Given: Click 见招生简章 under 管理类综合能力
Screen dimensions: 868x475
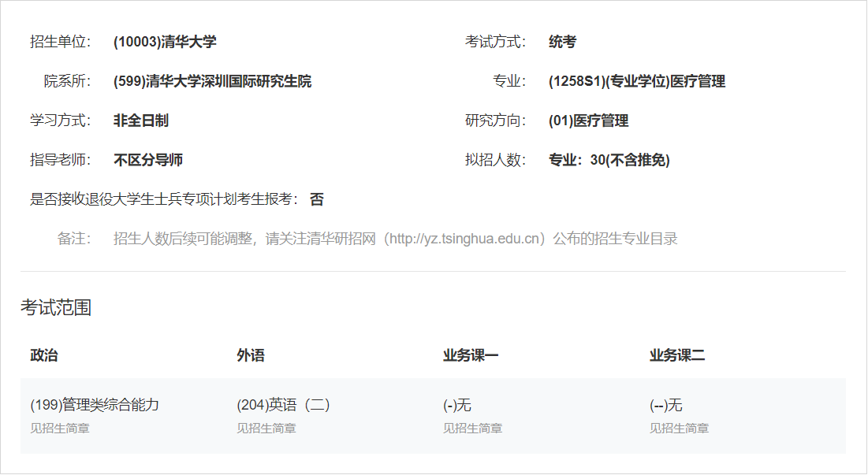Looking at the screenshot, I should (x=60, y=429).
